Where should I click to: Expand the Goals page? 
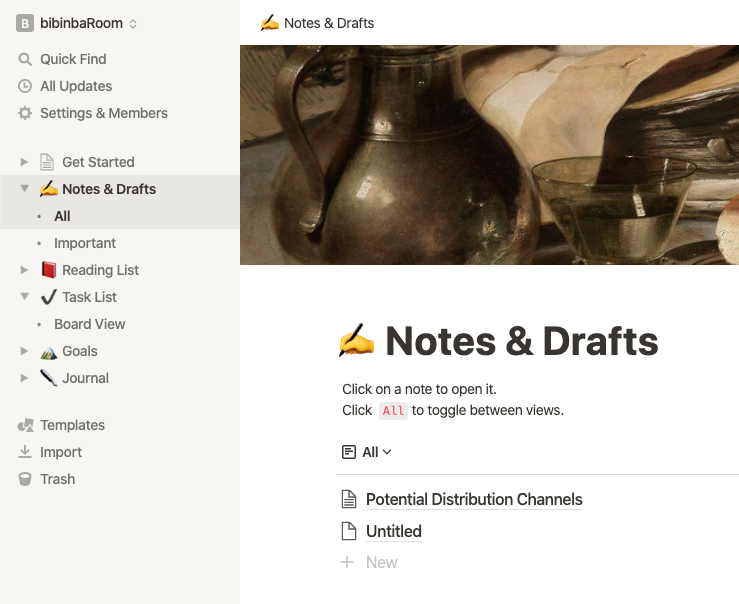point(24,351)
